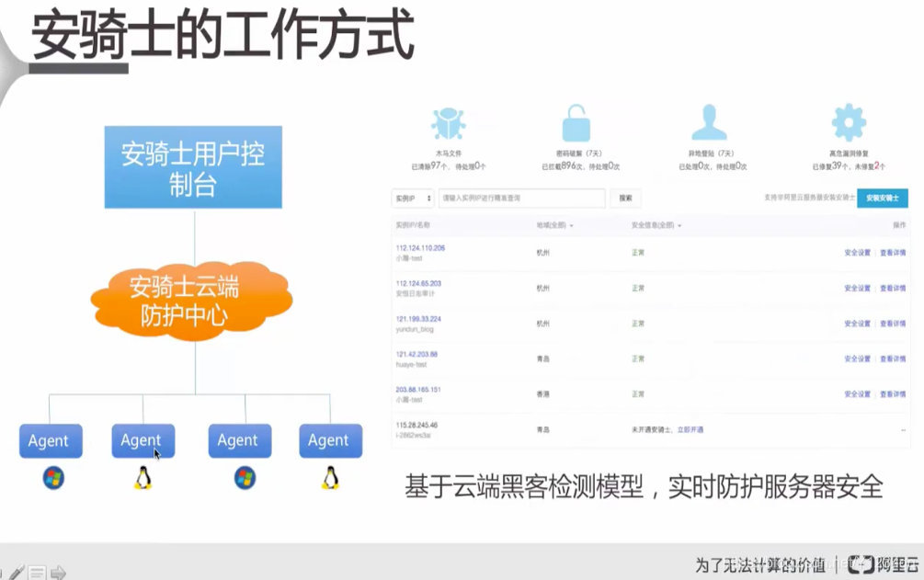The height and width of the screenshot is (580, 924).
Task: Click the Windows logo under the first Agent
Action: (53, 478)
